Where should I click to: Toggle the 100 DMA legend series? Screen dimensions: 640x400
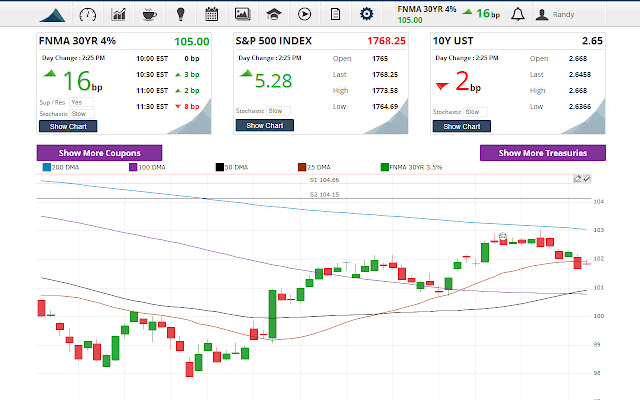click(148, 168)
